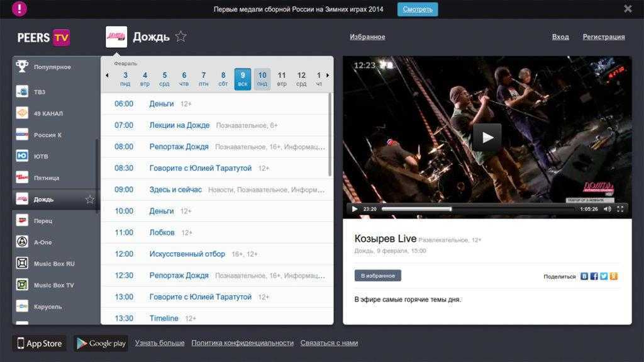This screenshot has height=362, width=644.
Task: Click the fullscreen icon in the video player
Action: [x=620, y=209]
